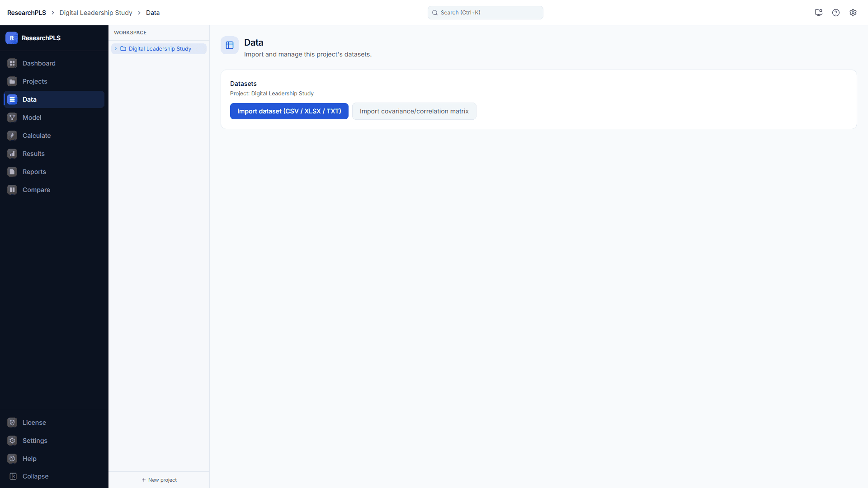Image resolution: width=868 pixels, height=488 pixels.
Task: Click the Results bar chart icon
Action: (x=12, y=154)
